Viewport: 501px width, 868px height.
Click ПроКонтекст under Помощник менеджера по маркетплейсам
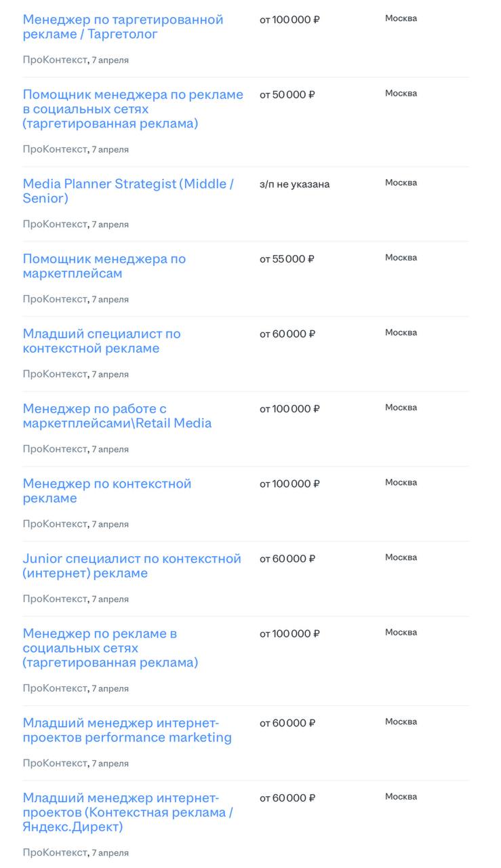point(55,299)
